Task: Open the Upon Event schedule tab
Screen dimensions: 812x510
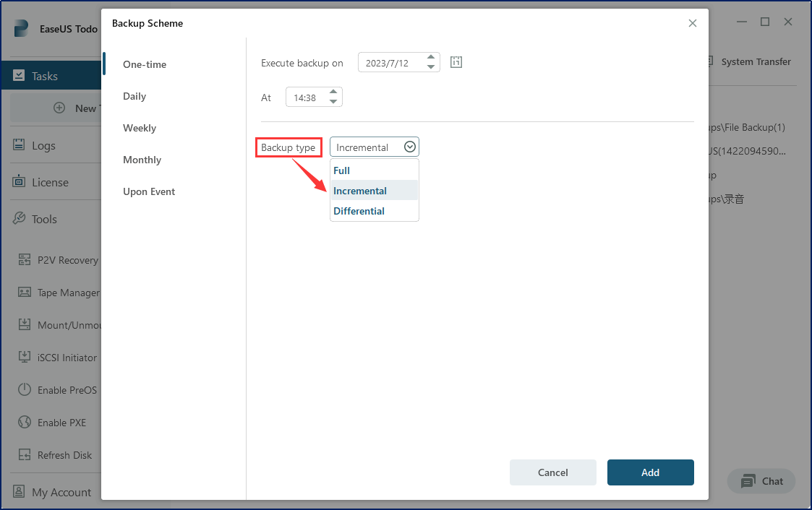Action: coord(149,191)
